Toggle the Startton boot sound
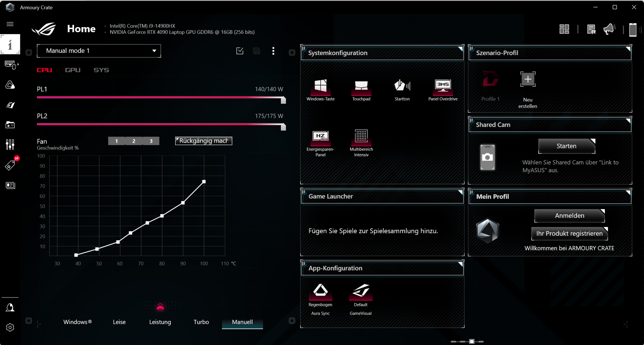This screenshot has width=644, height=345. click(402, 86)
